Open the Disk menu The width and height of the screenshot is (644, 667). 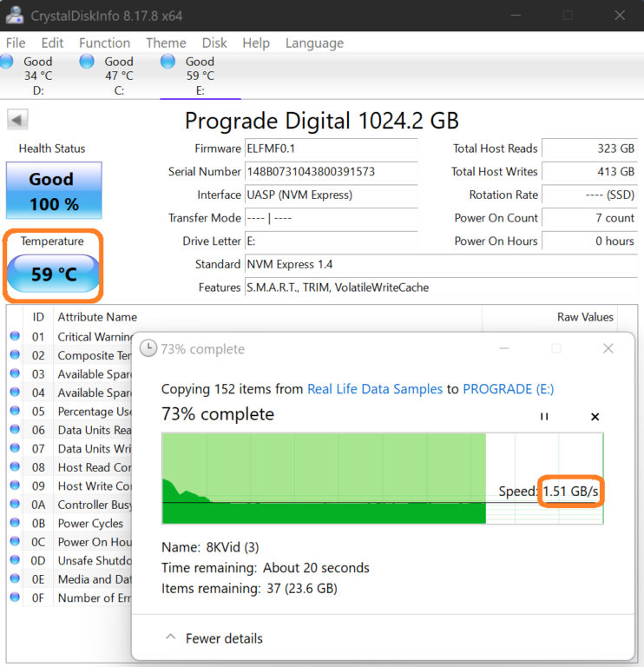pyautogui.click(x=214, y=43)
